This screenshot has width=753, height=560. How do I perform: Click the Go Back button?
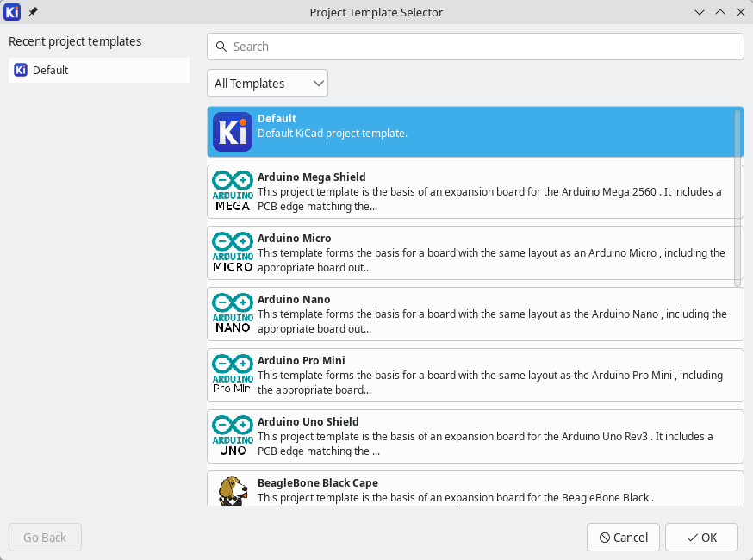45,537
